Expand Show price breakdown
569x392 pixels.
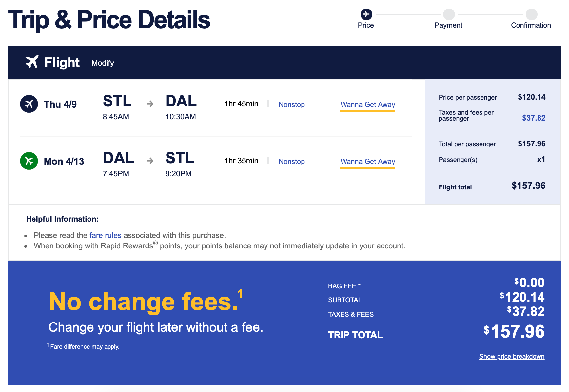[x=512, y=356]
